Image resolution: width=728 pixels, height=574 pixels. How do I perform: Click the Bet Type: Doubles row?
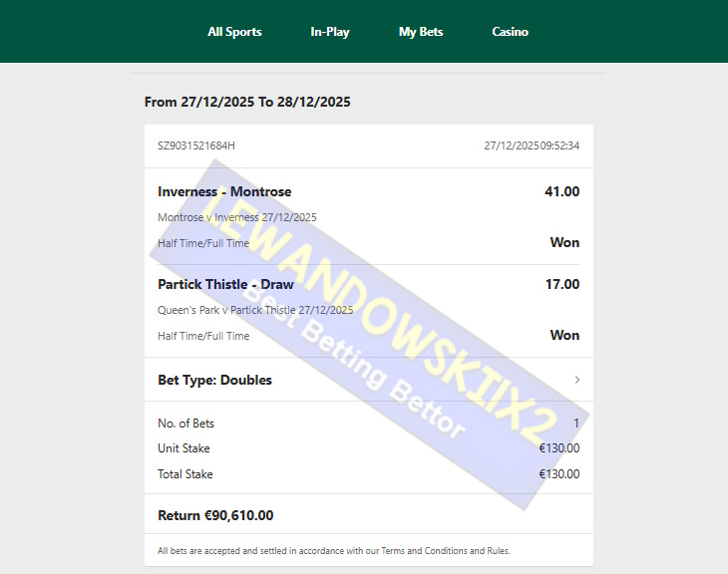[369, 380]
